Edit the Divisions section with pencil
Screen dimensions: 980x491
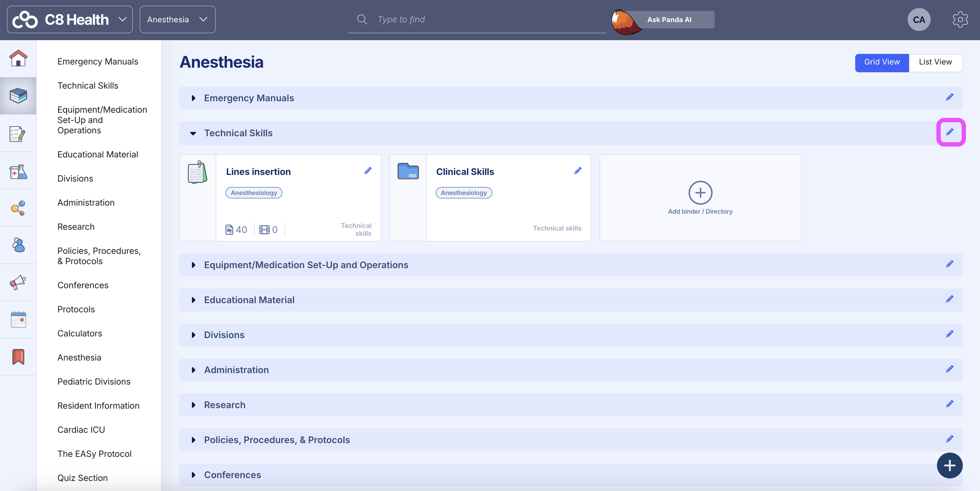pos(950,334)
